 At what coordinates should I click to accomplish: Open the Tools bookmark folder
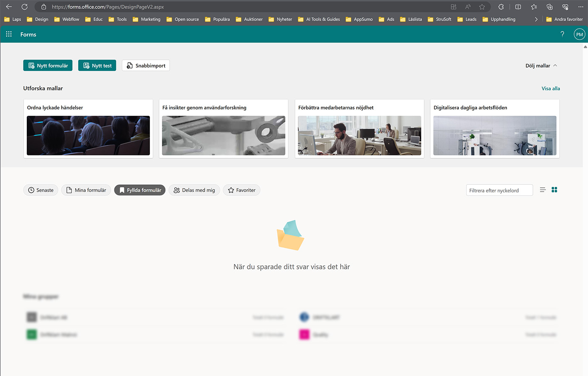(x=118, y=19)
